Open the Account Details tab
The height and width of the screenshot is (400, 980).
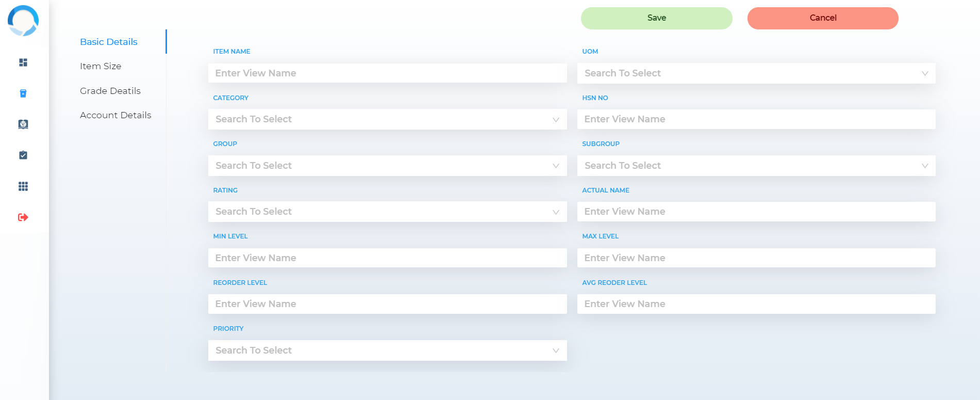[x=115, y=115]
